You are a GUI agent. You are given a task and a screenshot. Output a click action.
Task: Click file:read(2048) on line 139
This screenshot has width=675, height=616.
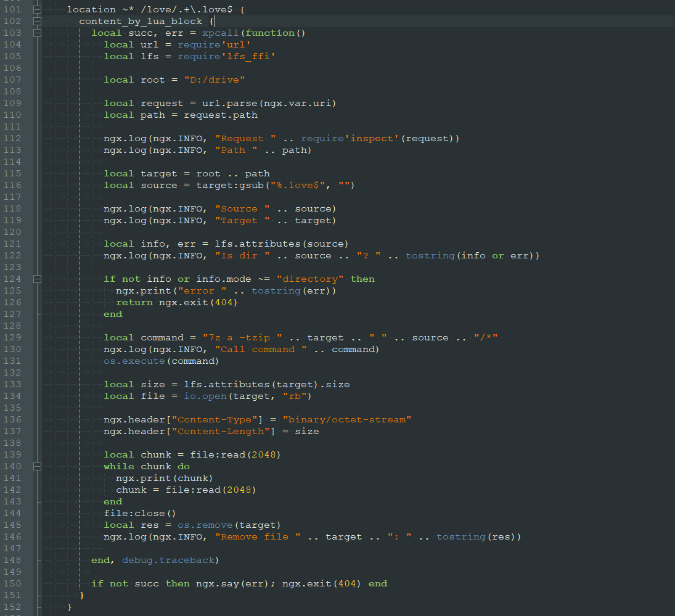point(236,455)
